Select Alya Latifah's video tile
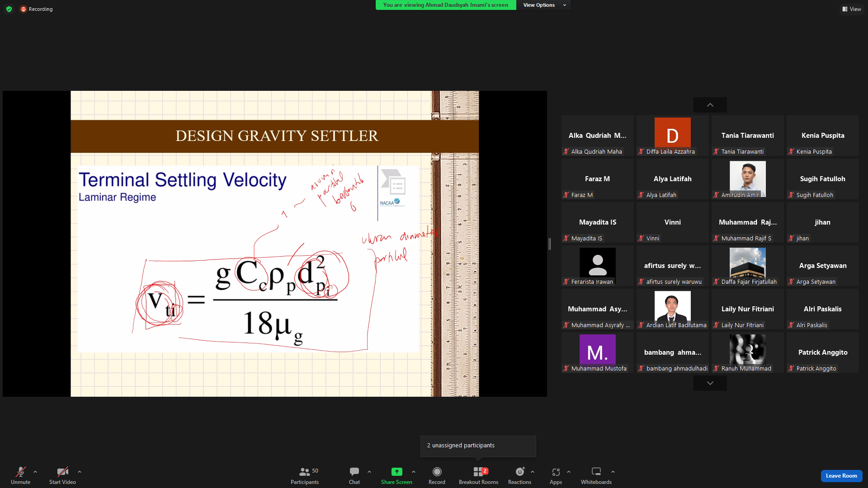The width and height of the screenshot is (868, 488). click(673, 179)
